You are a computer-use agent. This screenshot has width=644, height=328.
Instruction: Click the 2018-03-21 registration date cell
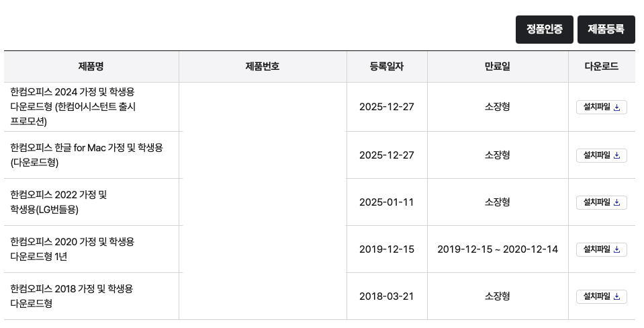tap(387, 296)
